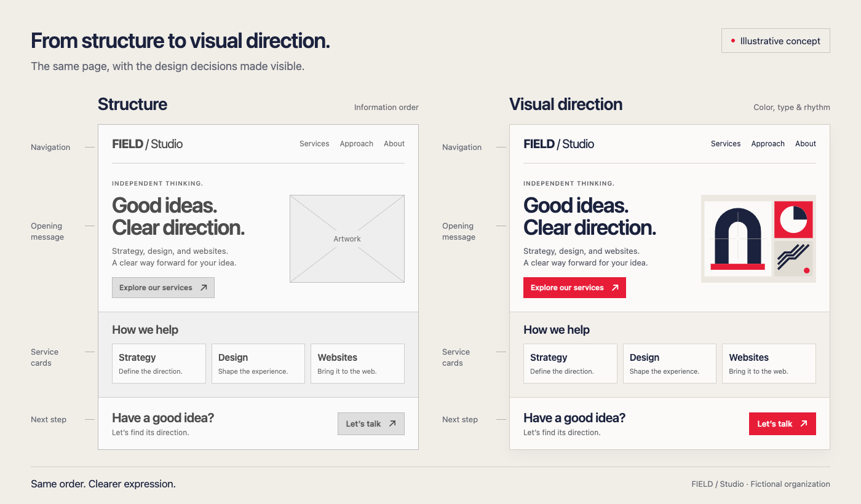Open Services in the Visual direction navigation

pyautogui.click(x=726, y=144)
